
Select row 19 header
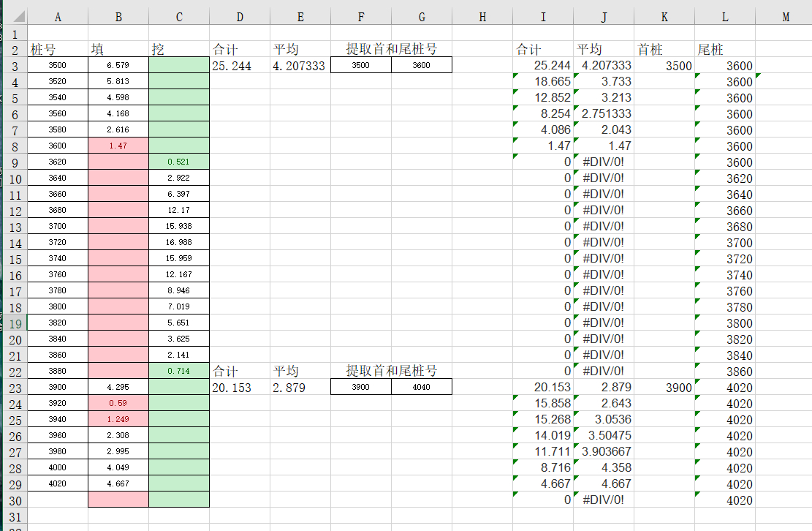click(15, 324)
